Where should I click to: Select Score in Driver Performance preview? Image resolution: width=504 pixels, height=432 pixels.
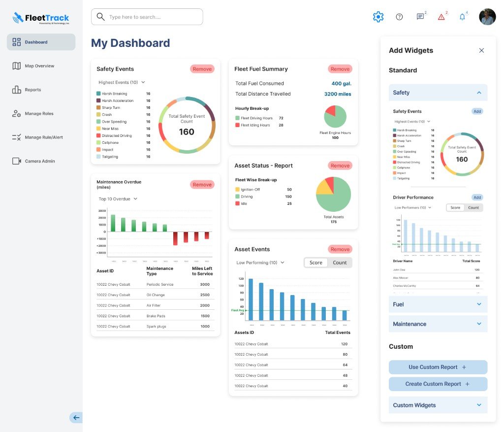(455, 207)
